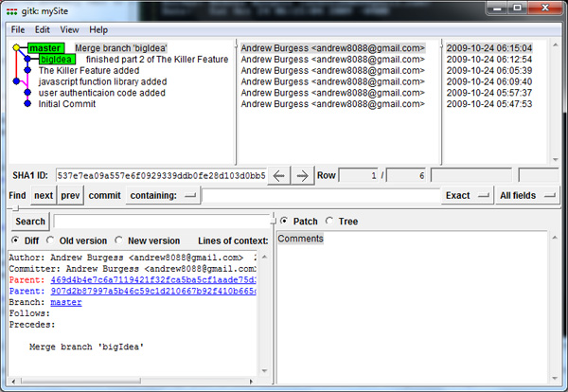The image size is (568, 392).
Task: Select commit "Merge branch 'bigIdea'"
Action: 121,48
